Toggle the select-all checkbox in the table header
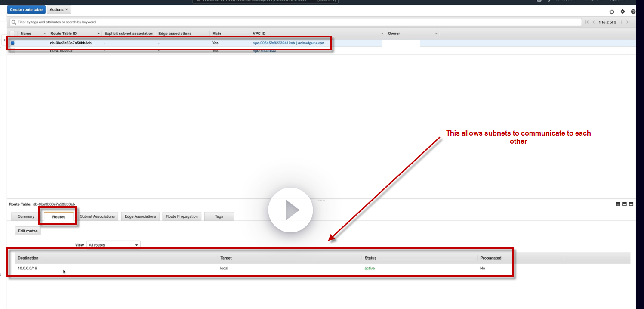The height and width of the screenshot is (309, 644). (x=12, y=34)
